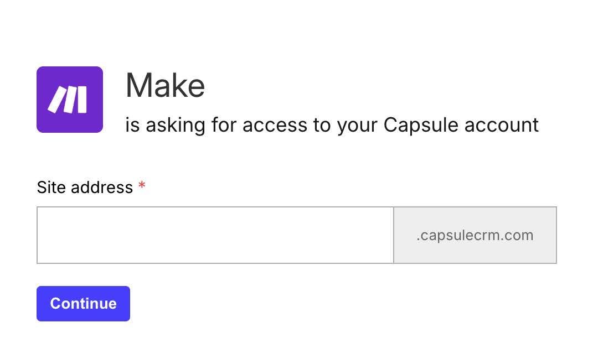Click the Capsule access request message
Viewport: 598px width, 364px height.
click(332, 124)
